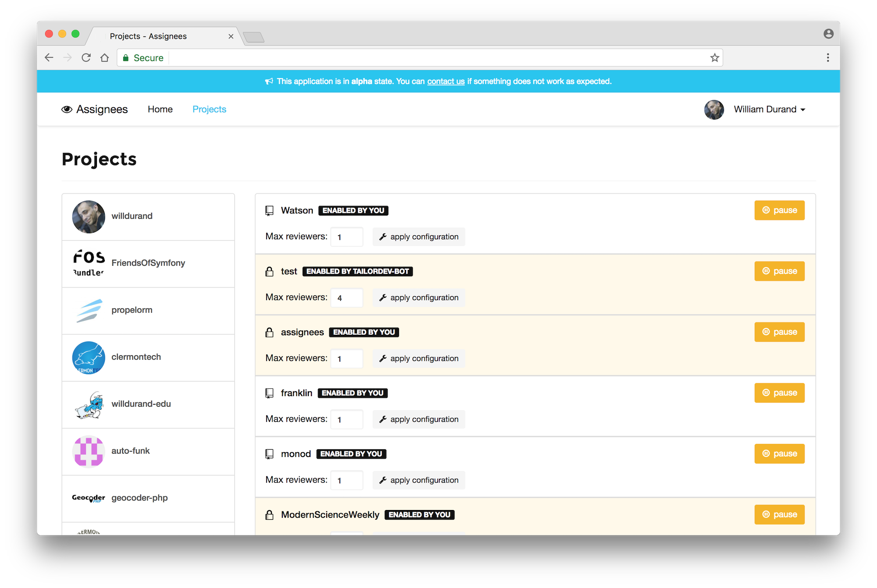The image size is (877, 588).
Task: Select the FriendsOfSymfony organization
Action: click(x=148, y=263)
